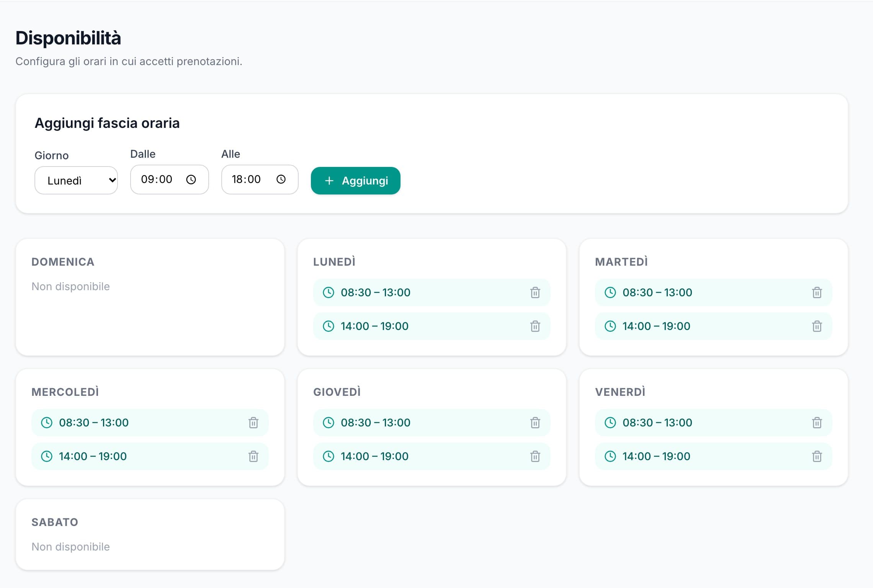Remove Martedì 14:00 – 19:00 slot
The width and height of the screenshot is (873, 588).
coord(817,326)
